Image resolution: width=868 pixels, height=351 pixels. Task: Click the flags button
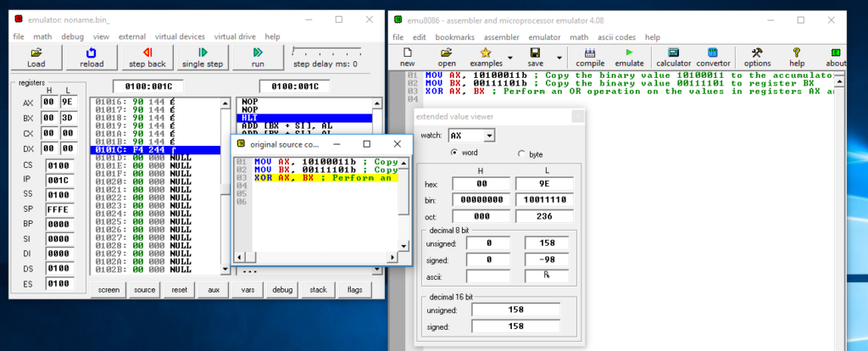tap(353, 290)
